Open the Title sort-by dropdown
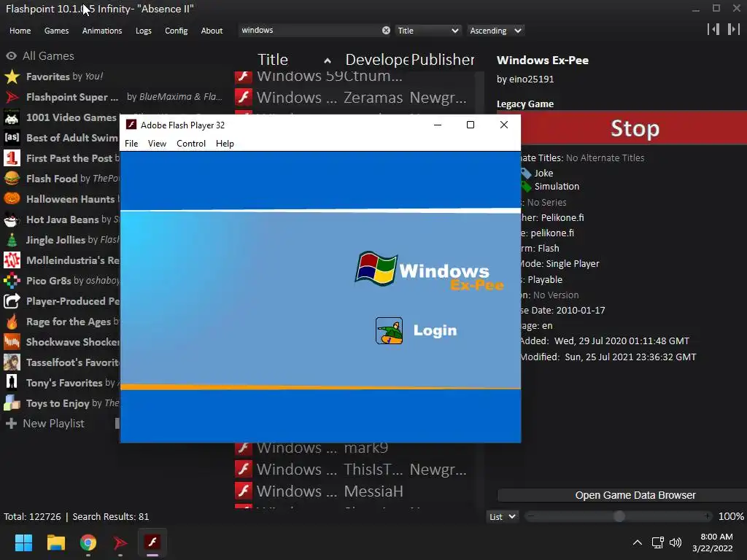Viewport: 747px width, 560px height. (x=427, y=31)
